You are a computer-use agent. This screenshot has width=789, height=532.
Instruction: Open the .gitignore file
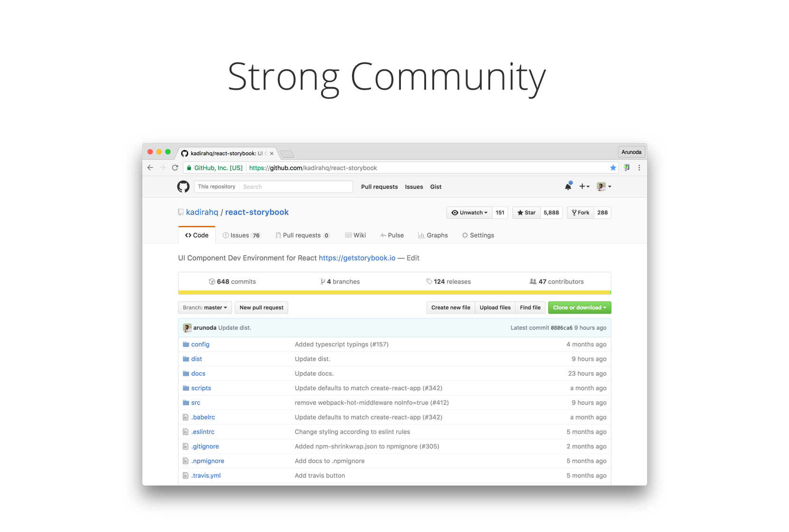coord(205,447)
